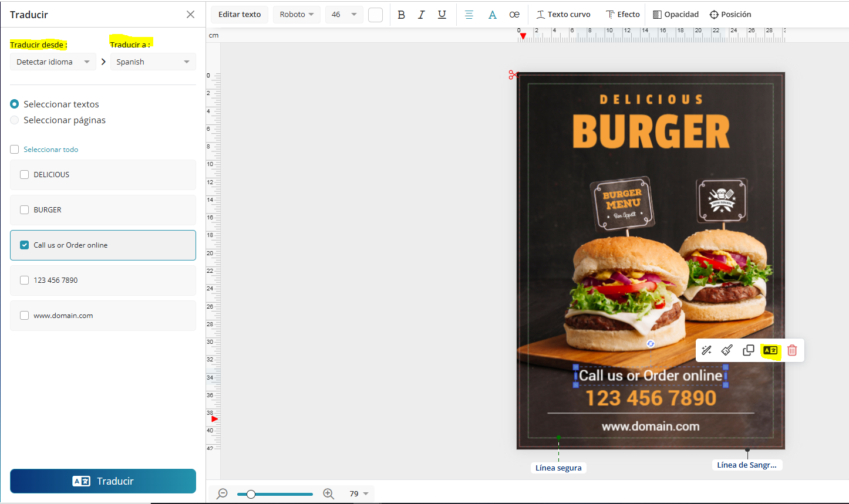Open the Roboto font family dropdown
This screenshot has width=849, height=504.
coord(296,15)
